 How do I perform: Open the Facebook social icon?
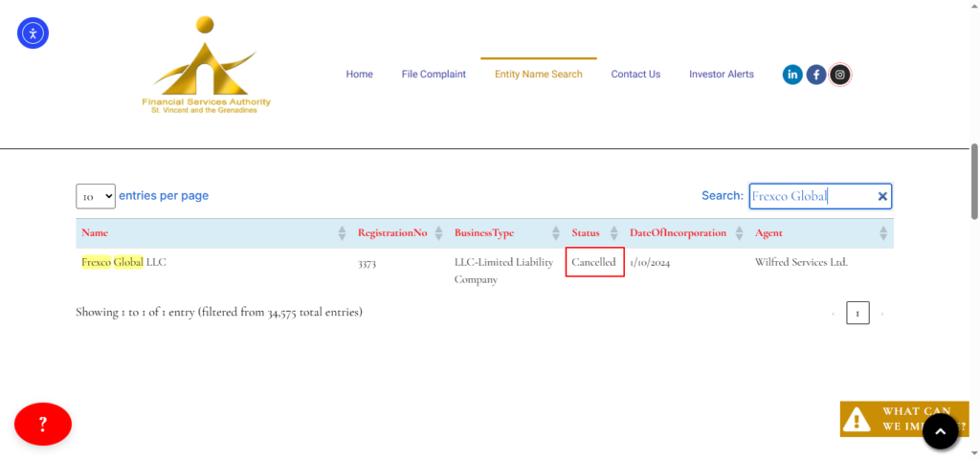coord(816,75)
